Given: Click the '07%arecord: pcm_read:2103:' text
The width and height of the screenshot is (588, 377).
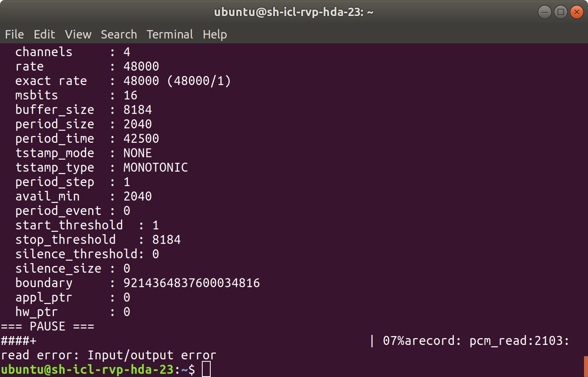Looking at the screenshot, I should point(476,341).
